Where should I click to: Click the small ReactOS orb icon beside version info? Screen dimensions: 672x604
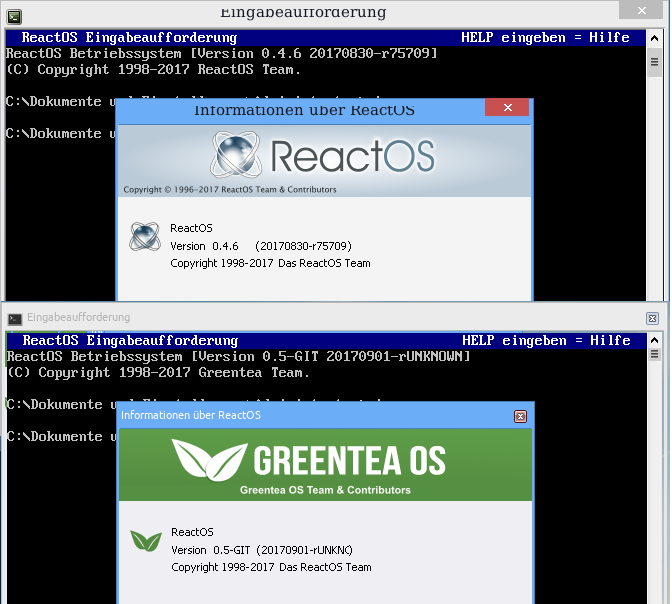tap(145, 237)
